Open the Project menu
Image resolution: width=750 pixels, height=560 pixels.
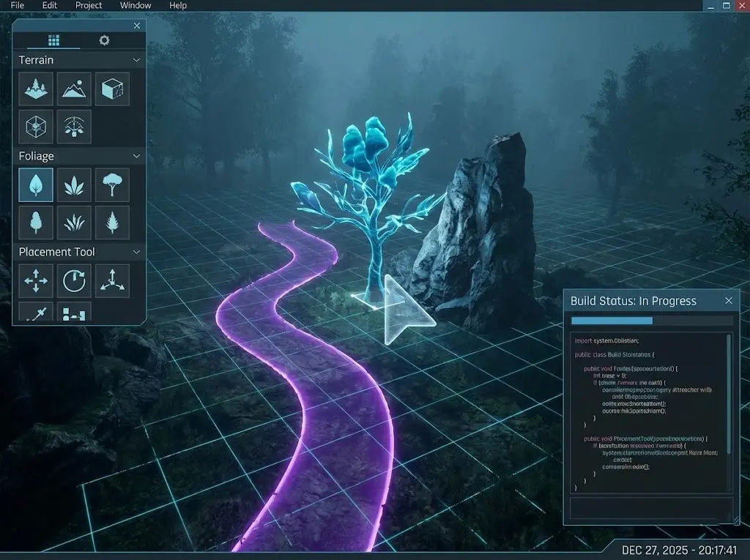[x=89, y=5]
